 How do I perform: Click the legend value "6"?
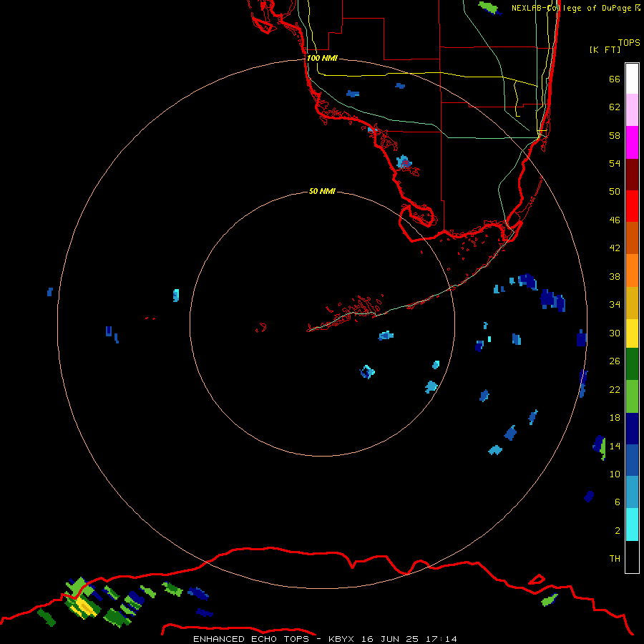point(618,502)
